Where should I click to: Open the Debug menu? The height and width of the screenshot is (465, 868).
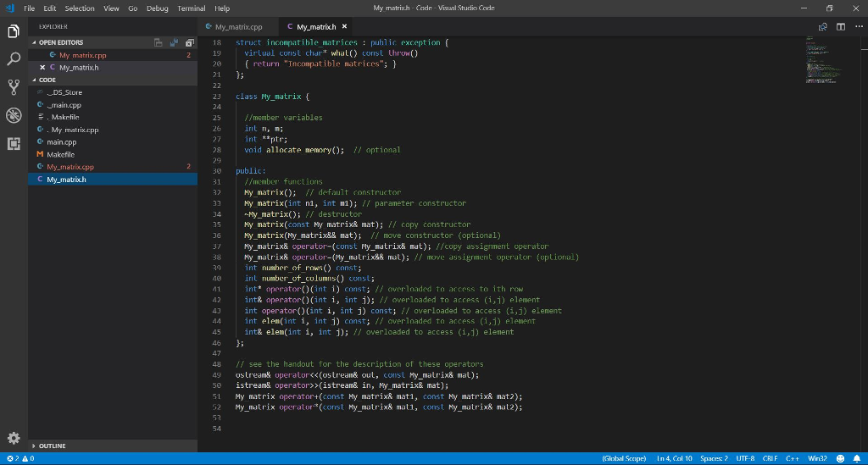click(157, 8)
